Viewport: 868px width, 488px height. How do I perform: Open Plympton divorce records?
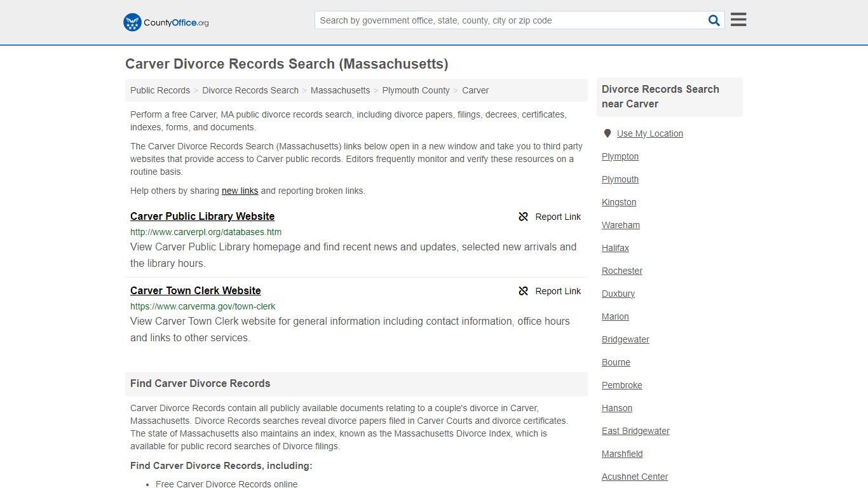click(x=620, y=156)
